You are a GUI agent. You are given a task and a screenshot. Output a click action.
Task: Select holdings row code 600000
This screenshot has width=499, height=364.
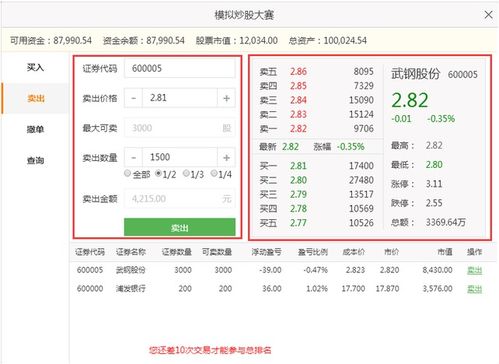90,289
